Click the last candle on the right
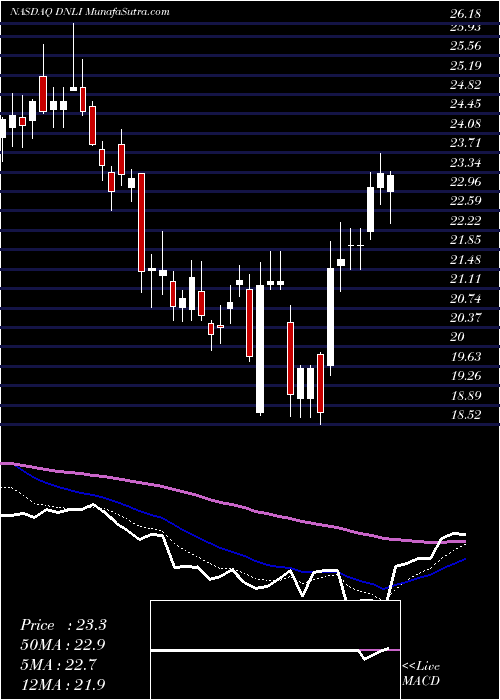This screenshot has width=500, height=700. pos(390,183)
